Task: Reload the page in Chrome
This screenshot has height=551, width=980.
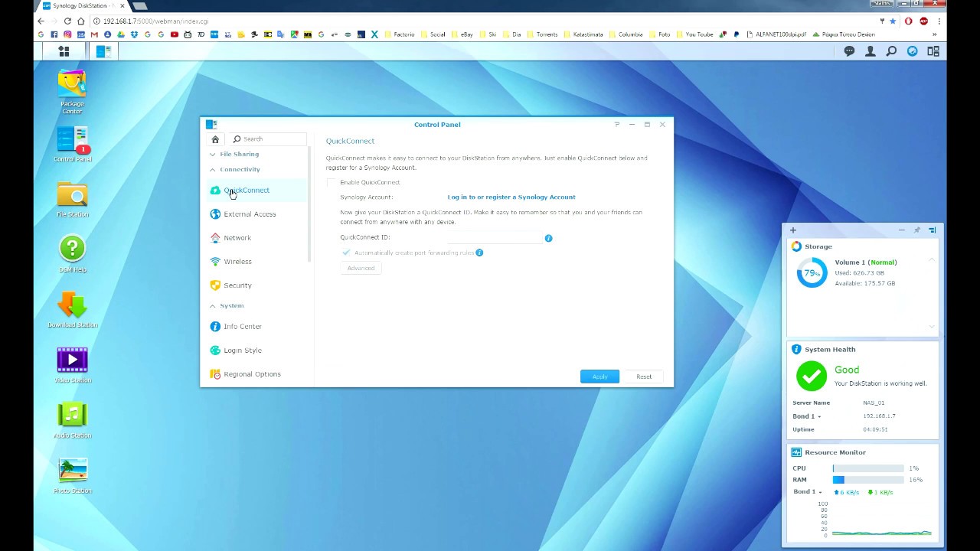Action: pyautogui.click(x=67, y=21)
